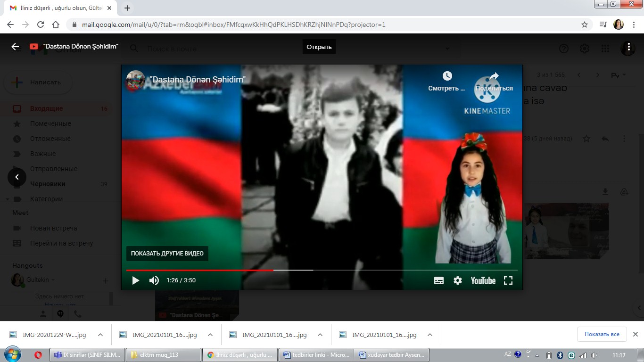Bookmark this page with the star
This screenshot has width=644, height=362.
tap(585, 25)
